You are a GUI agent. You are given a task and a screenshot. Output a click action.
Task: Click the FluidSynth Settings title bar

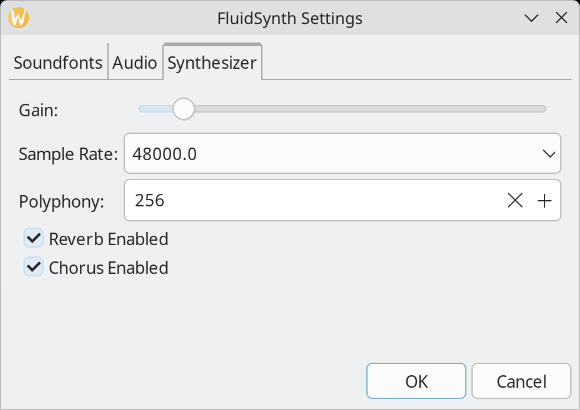point(290,18)
